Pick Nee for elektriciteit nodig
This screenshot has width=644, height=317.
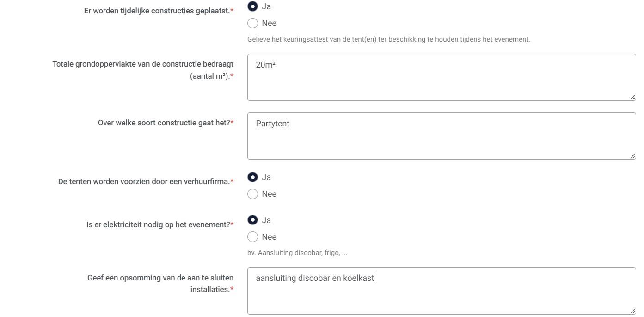click(253, 237)
